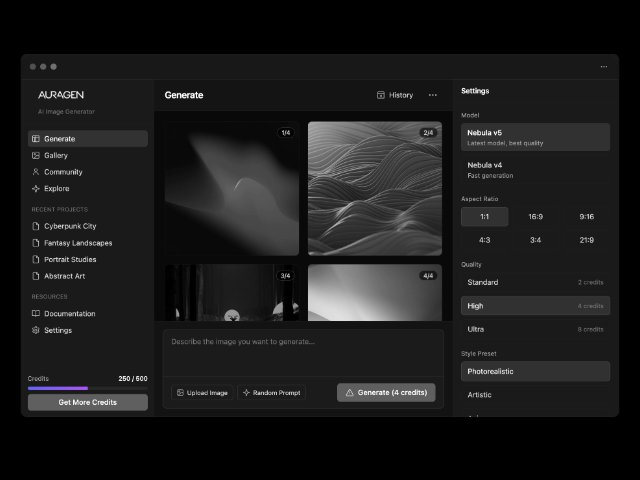Open the Documentation book icon
Image resolution: width=640 pixels, height=480 pixels.
(36, 314)
